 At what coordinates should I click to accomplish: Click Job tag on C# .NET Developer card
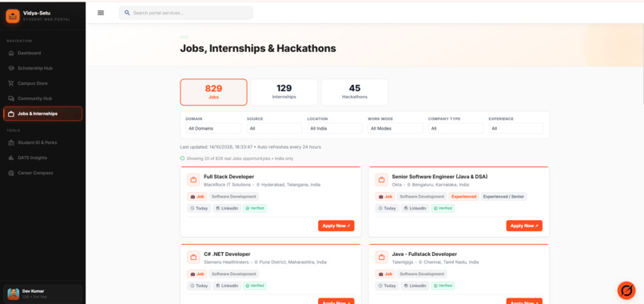197,274
